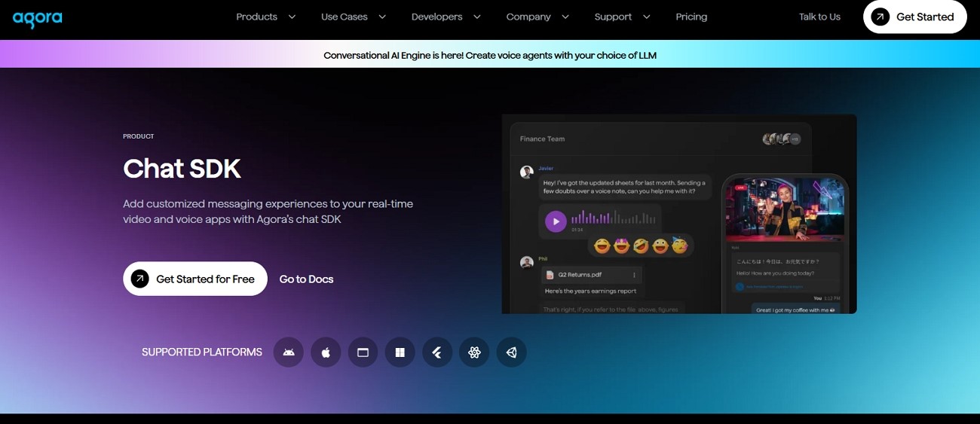This screenshot has width=980, height=424.
Task: Click the Agora logo
Action: [x=37, y=19]
